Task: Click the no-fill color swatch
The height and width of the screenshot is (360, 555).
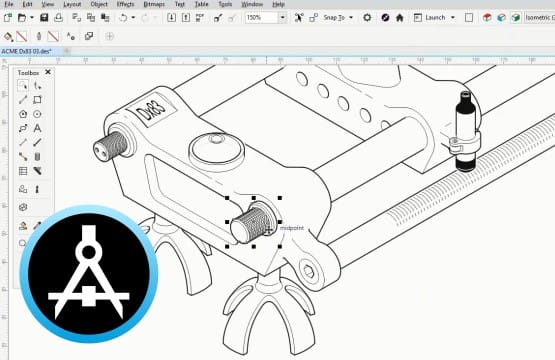Action: (22, 36)
